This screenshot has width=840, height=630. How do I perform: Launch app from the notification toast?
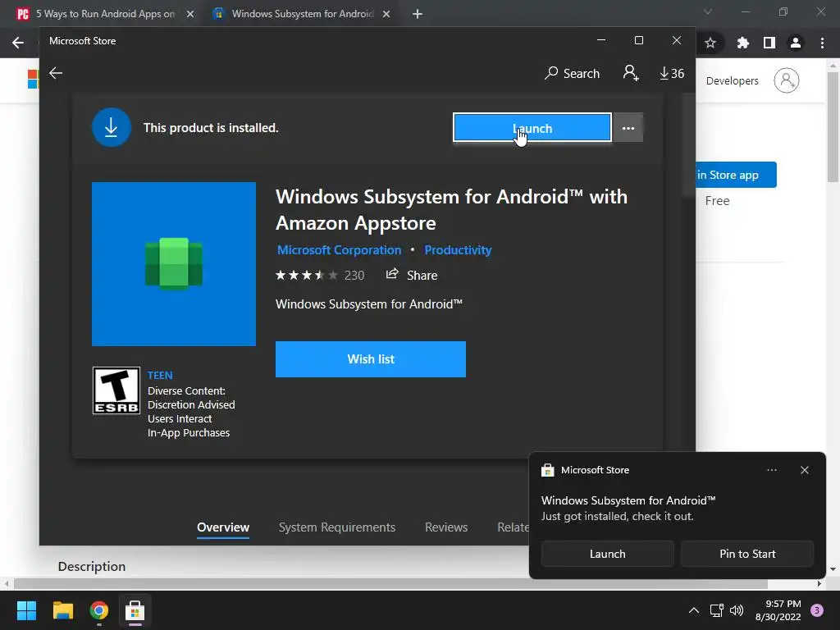(x=608, y=554)
